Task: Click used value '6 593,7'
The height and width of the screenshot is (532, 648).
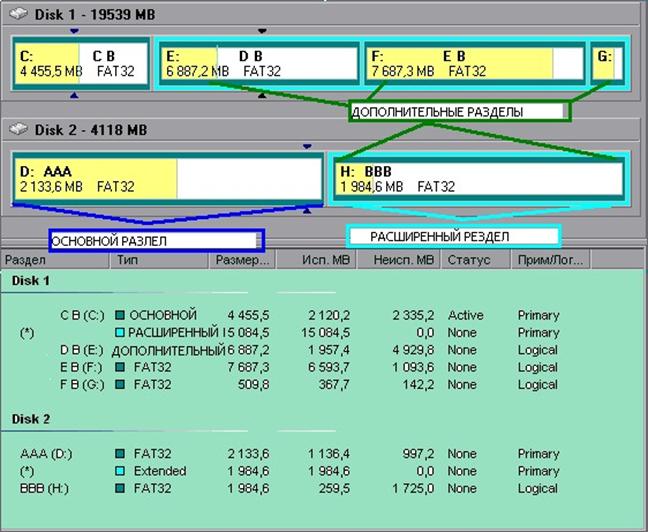Action: [x=329, y=367]
